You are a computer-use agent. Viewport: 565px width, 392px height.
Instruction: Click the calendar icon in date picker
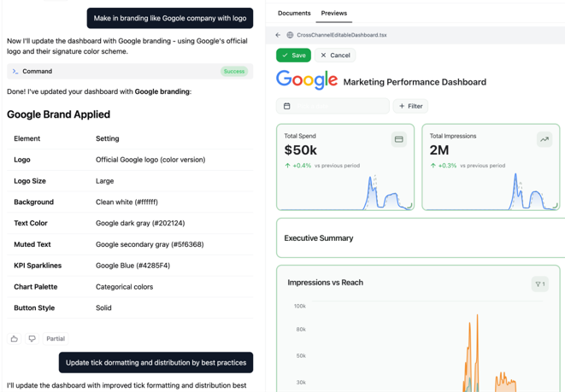[287, 106]
